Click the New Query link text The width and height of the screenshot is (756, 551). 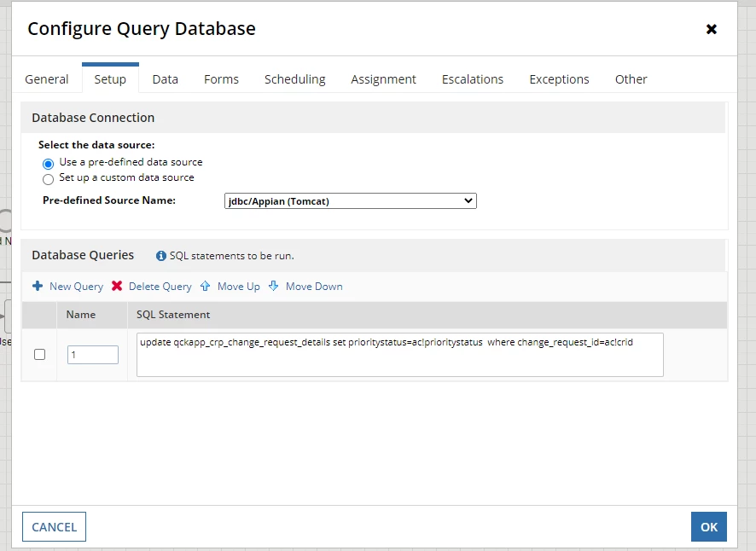[76, 287]
